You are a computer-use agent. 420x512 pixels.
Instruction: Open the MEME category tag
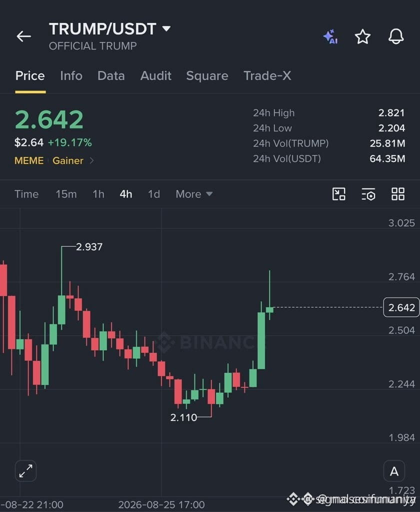pyautogui.click(x=29, y=160)
